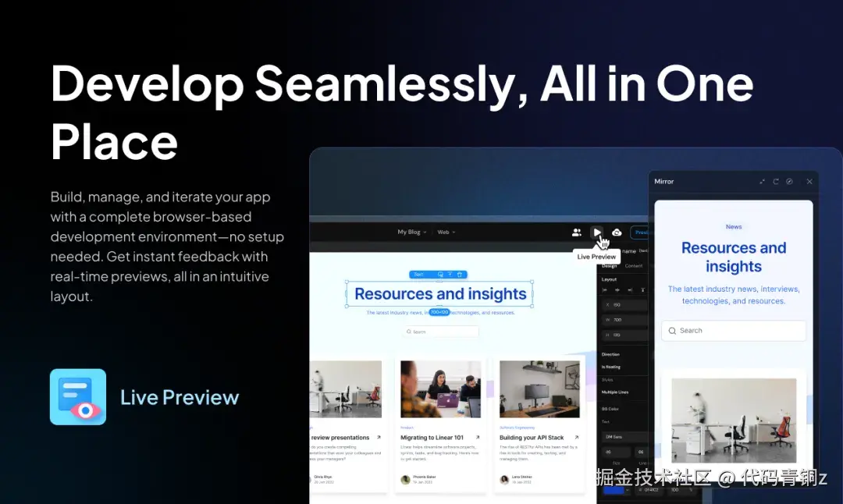Image resolution: width=843 pixels, height=504 pixels.
Task: Click the Resources and insights heading in Mirror
Action: click(733, 257)
